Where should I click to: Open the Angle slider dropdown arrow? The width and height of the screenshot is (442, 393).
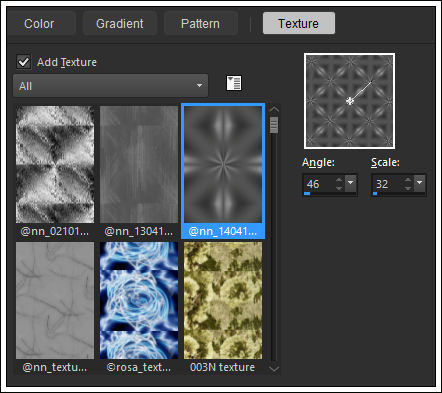tap(351, 183)
